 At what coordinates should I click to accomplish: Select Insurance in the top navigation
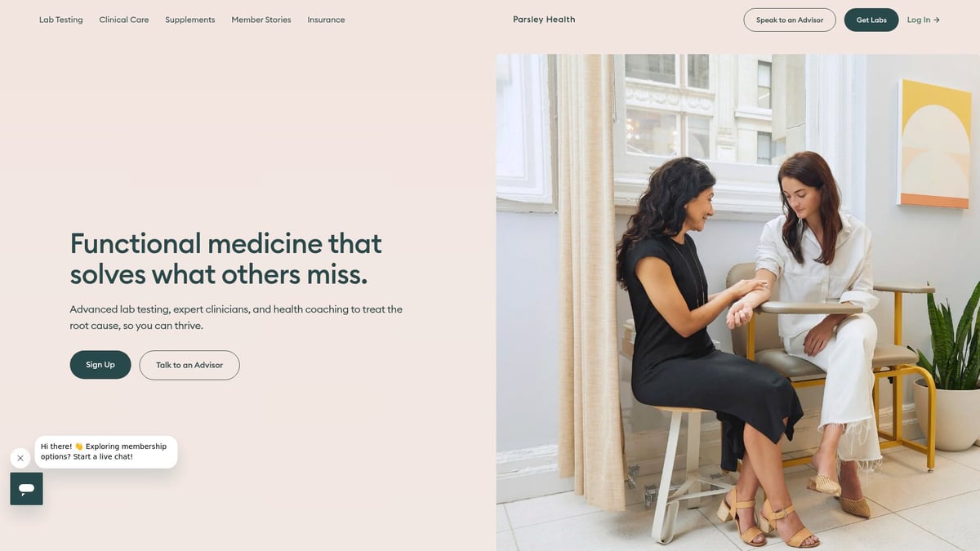pyautogui.click(x=326, y=20)
